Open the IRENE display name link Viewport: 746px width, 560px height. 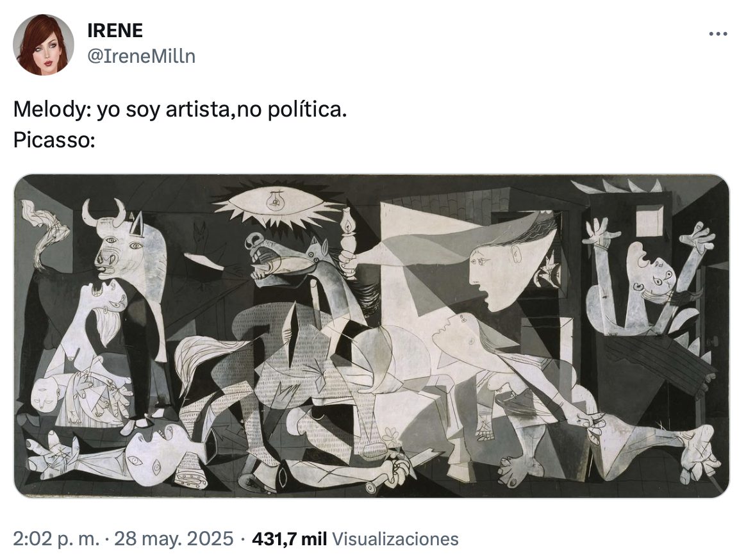pyautogui.click(x=115, y=30)
